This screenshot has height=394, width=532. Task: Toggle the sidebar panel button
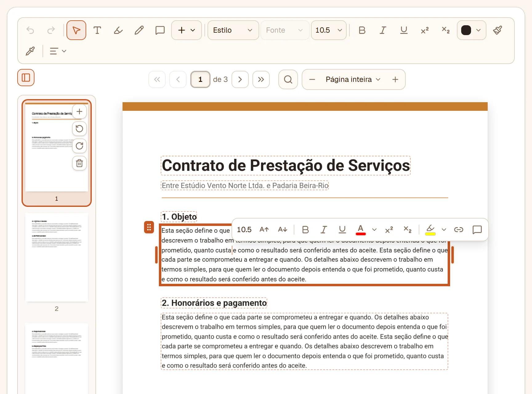coord(26,78)
